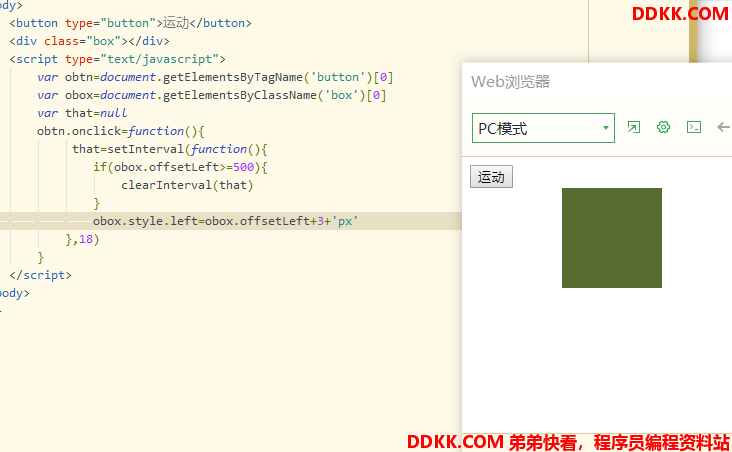Click the that=setInterval(function(){ line
The height and width of the screenshot is (452, 732).
click(170, 149)
